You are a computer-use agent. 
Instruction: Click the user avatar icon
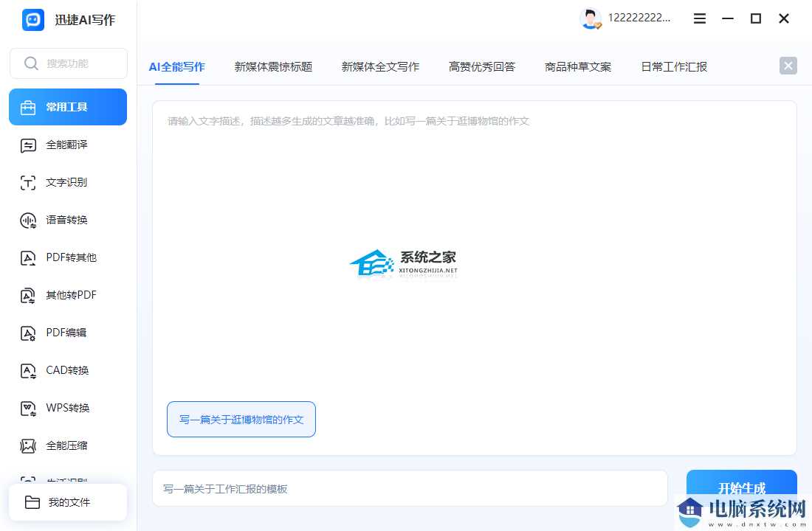click(590, 18)
